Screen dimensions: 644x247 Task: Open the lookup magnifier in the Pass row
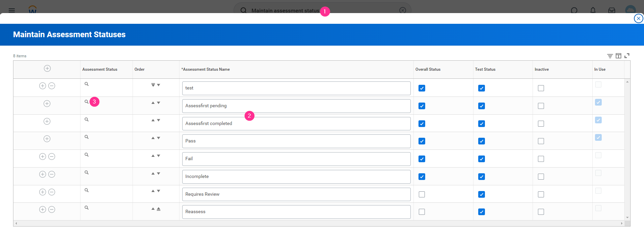[x=87, y=137]
